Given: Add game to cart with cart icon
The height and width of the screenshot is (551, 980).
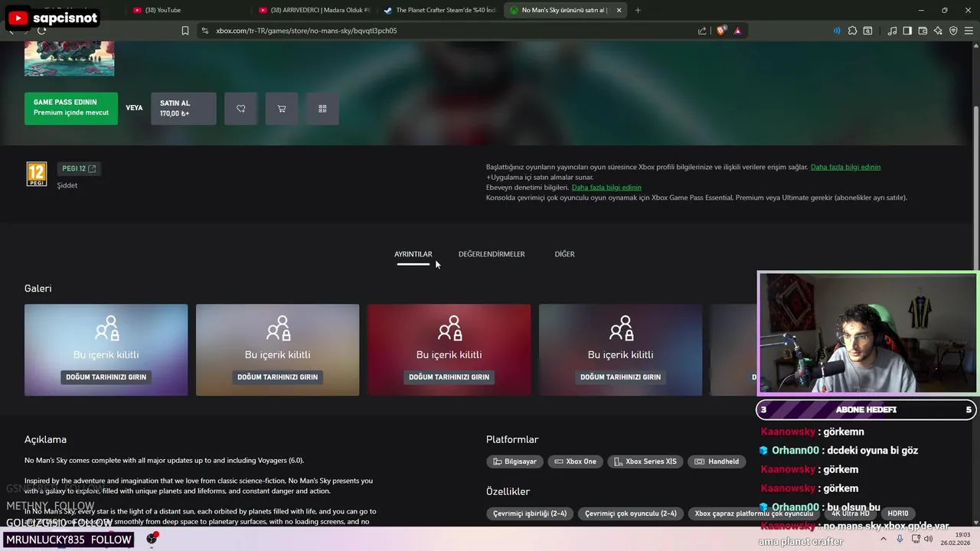Looking at the screenshot, I should pos(282,109).
